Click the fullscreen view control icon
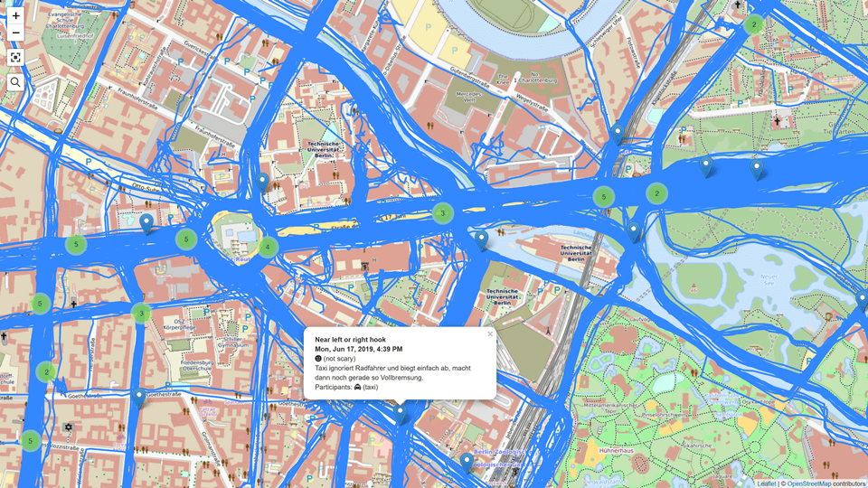Screen dimensions: 868x488 (x=15, y=58)
